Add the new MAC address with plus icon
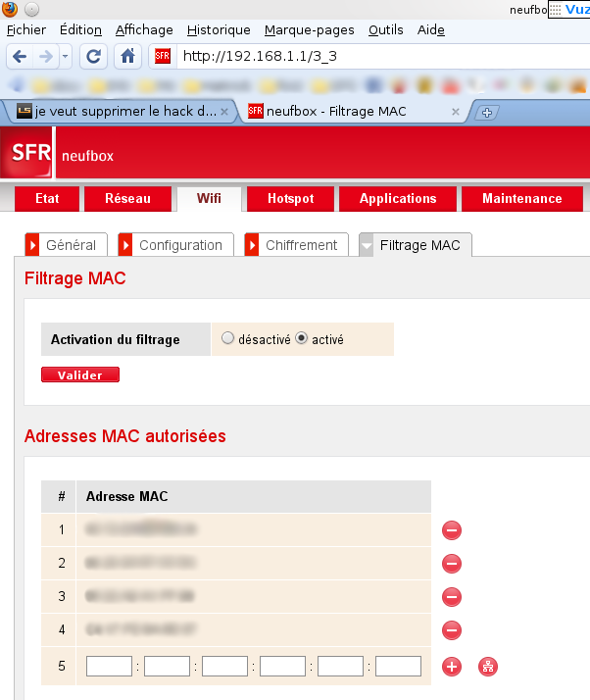The width and height of the screenshot is (590, 700). [452, 667]
